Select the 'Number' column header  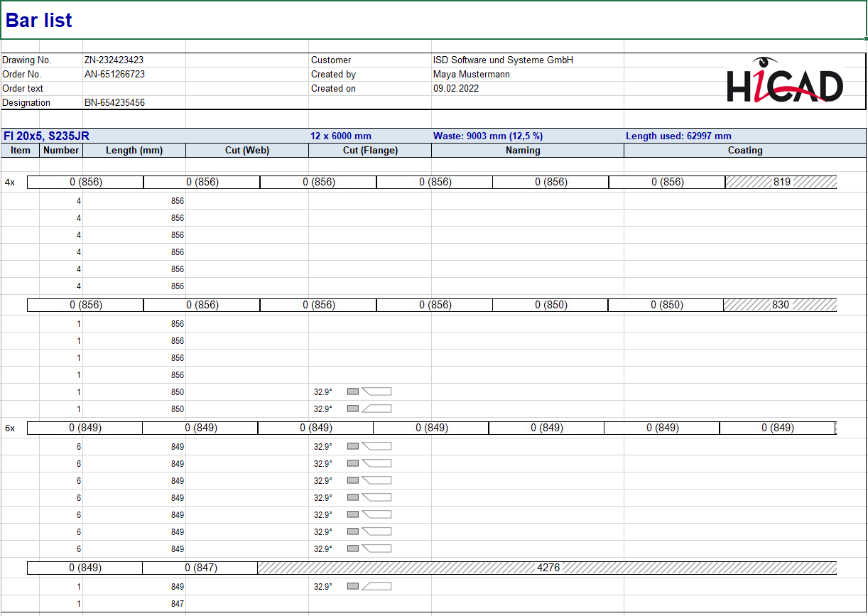point(61,151)
